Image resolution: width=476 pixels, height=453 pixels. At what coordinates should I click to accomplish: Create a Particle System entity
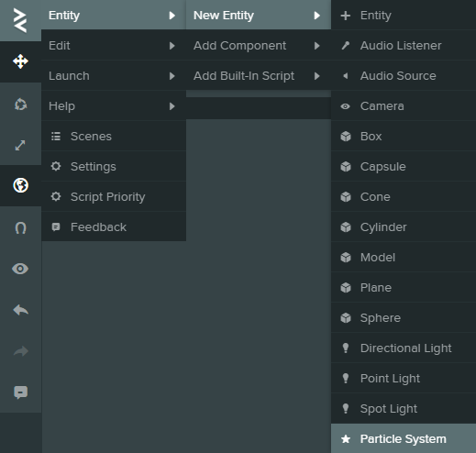click(404, 438)
